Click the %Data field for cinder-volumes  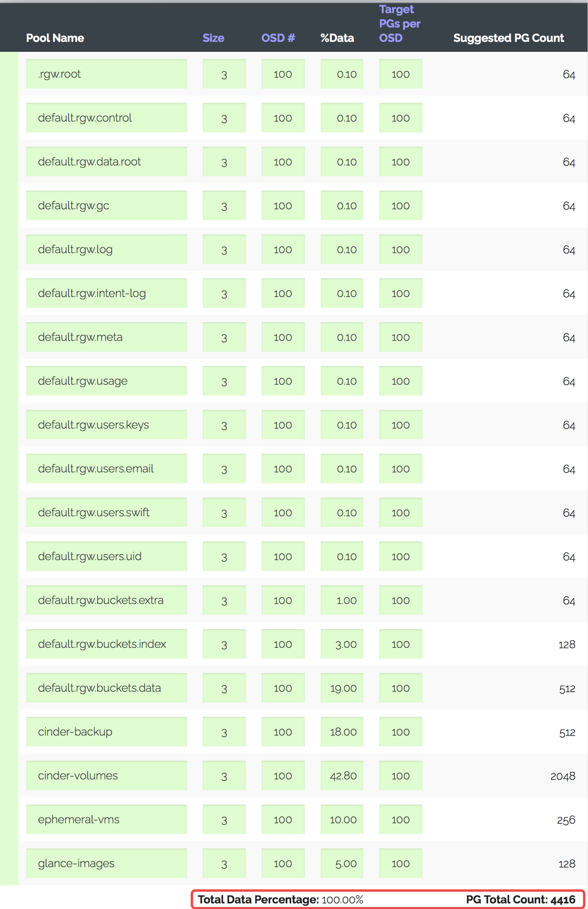(342, 775)
